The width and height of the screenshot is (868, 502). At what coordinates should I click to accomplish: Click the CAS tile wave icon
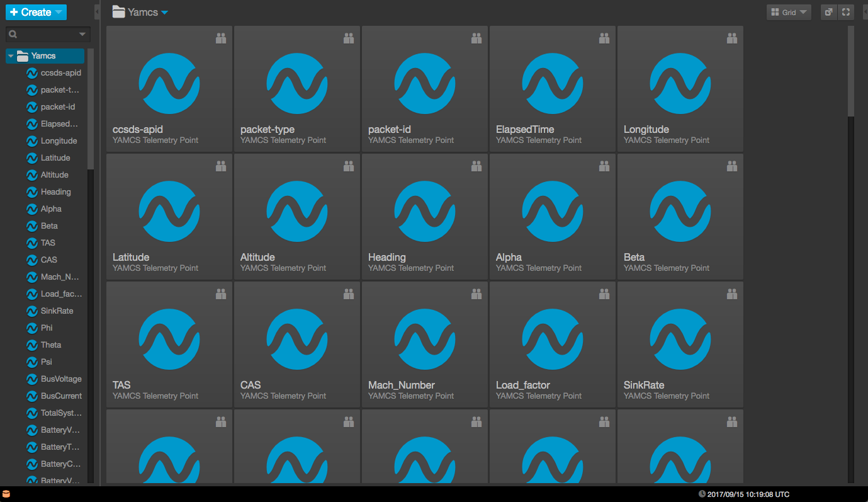297,339
